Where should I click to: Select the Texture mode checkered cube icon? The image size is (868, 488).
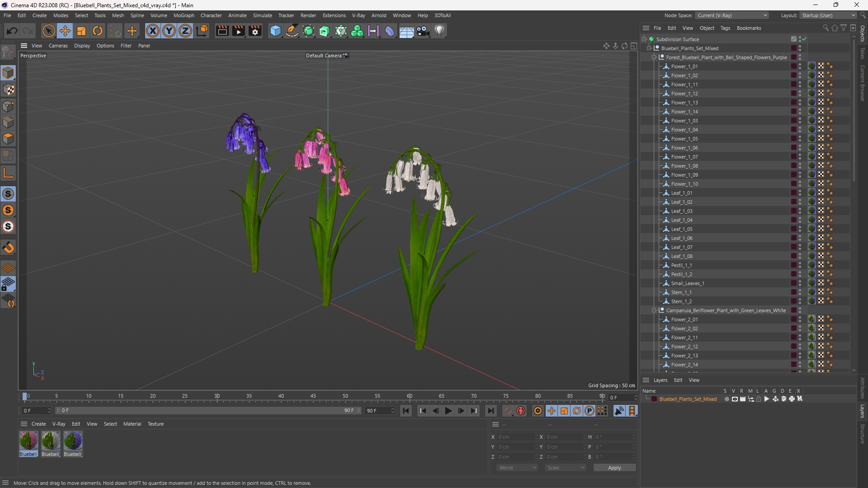tap(8, 89)
